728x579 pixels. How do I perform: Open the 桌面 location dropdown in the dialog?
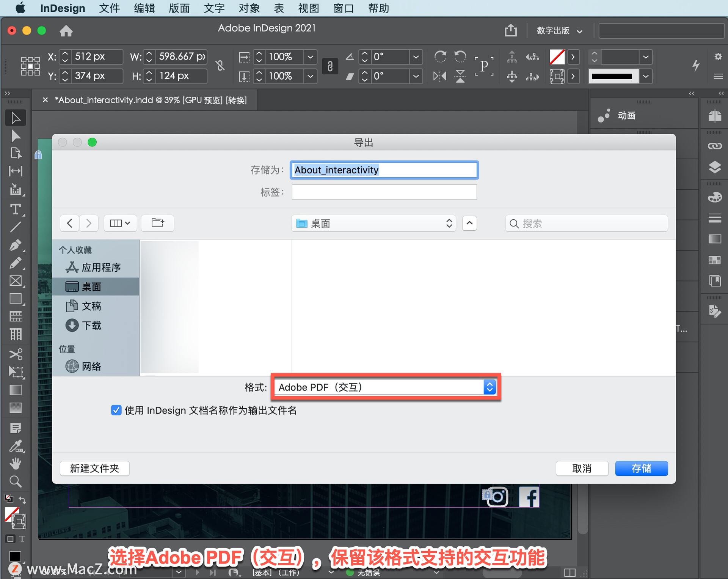373,223
